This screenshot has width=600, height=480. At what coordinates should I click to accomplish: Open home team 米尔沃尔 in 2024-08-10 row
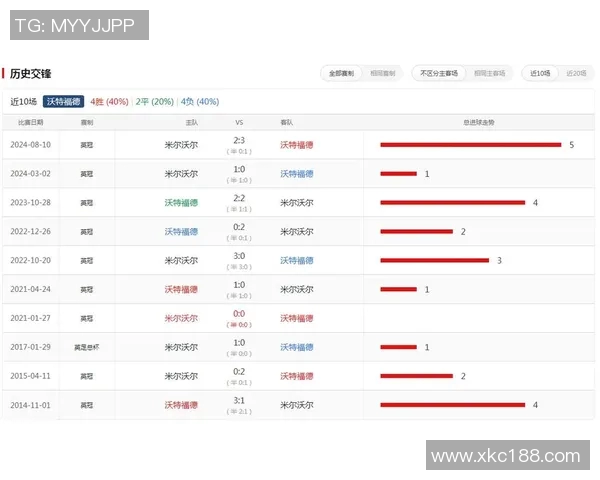tap(181, 145)
